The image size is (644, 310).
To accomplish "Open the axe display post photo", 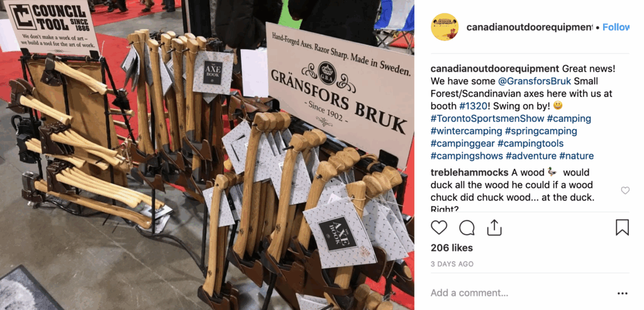I will (x=207, y=155).
